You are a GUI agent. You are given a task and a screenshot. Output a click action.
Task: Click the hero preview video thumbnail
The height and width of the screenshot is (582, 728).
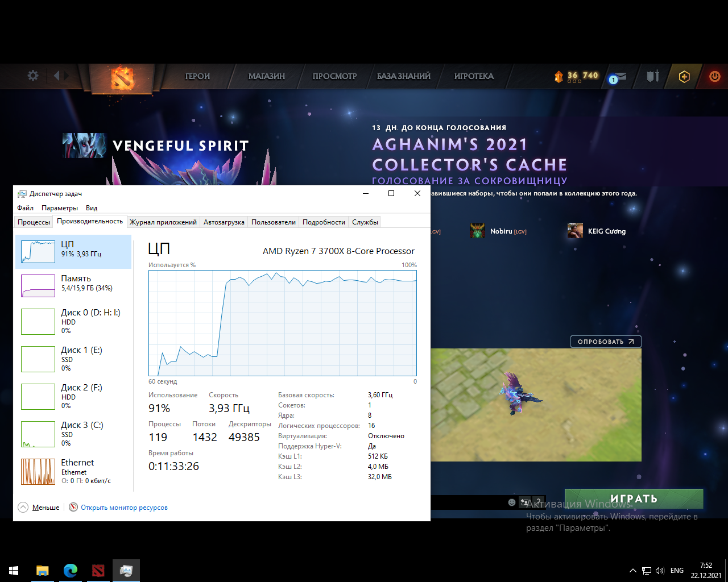coord(536,405)
